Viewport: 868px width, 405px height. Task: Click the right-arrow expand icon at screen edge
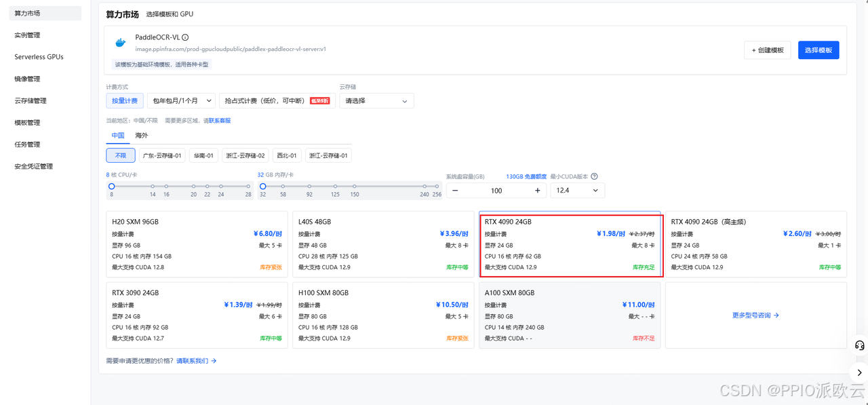[859, 372]
